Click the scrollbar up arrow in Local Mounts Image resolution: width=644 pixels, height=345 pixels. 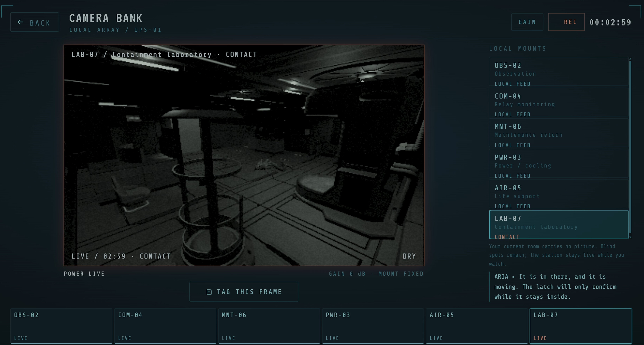click(630, 59)
